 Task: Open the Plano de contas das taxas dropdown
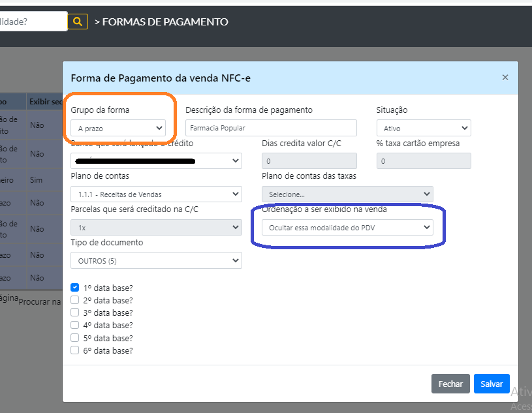coord(347,194)
